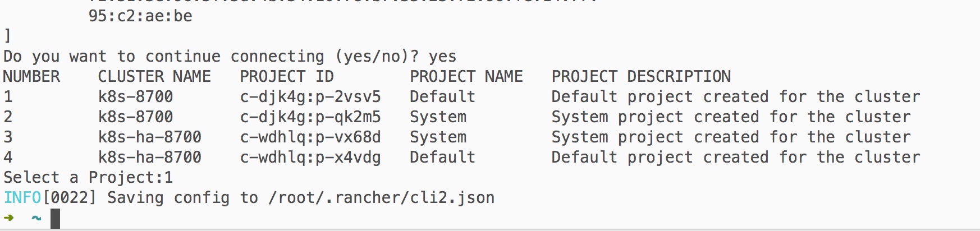This screenshot has width=980, height=231.
Task: Click k8s-ha-8700 in row 3
Action: [x=150, y=137]
